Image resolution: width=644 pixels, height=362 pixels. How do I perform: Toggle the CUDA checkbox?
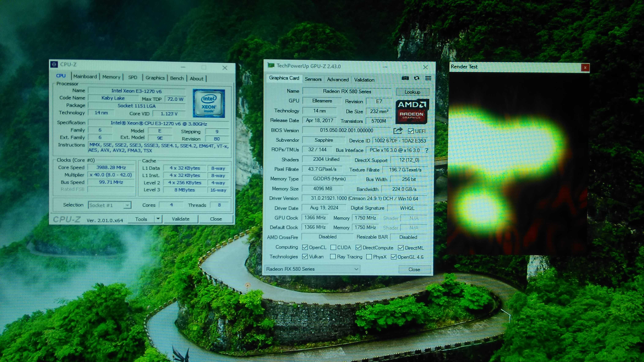pos(333,247)
